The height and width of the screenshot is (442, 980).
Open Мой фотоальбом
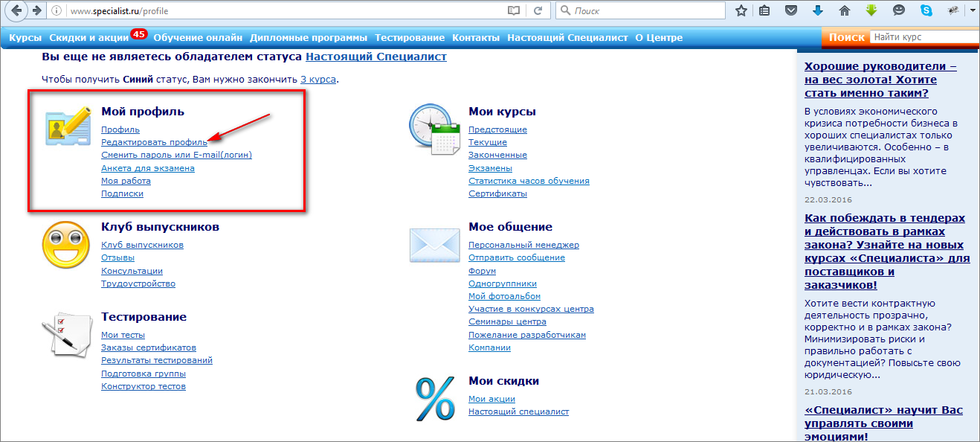(504, 296)
